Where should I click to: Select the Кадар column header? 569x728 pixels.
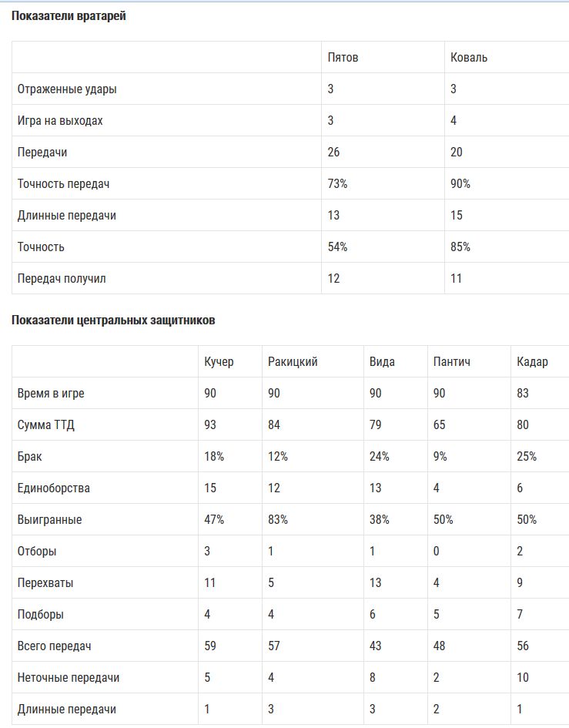533,362
